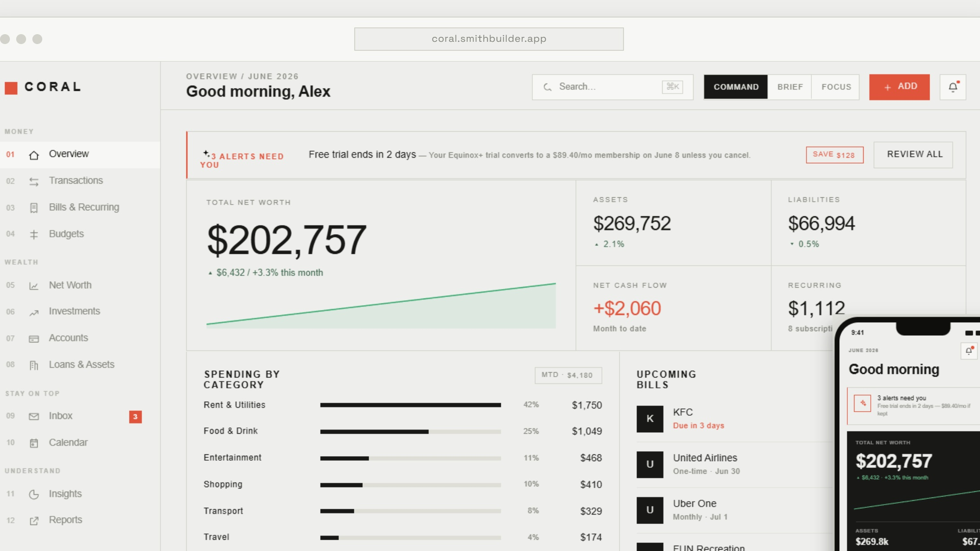Open notifications bell in header
Image resolution: width=980 pixels, height=551 pixels.
953,87
